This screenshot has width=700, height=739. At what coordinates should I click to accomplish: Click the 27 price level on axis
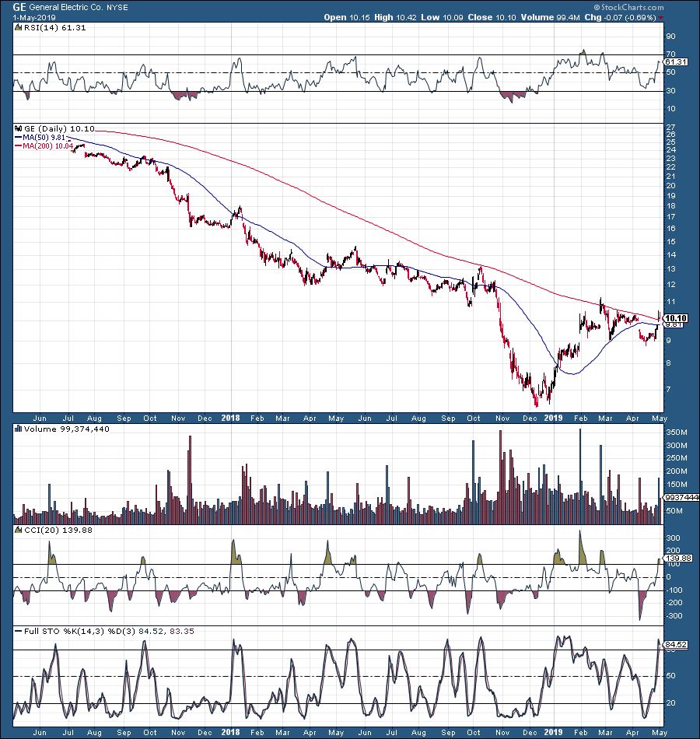pyautogui.click(x=670, y=128)
